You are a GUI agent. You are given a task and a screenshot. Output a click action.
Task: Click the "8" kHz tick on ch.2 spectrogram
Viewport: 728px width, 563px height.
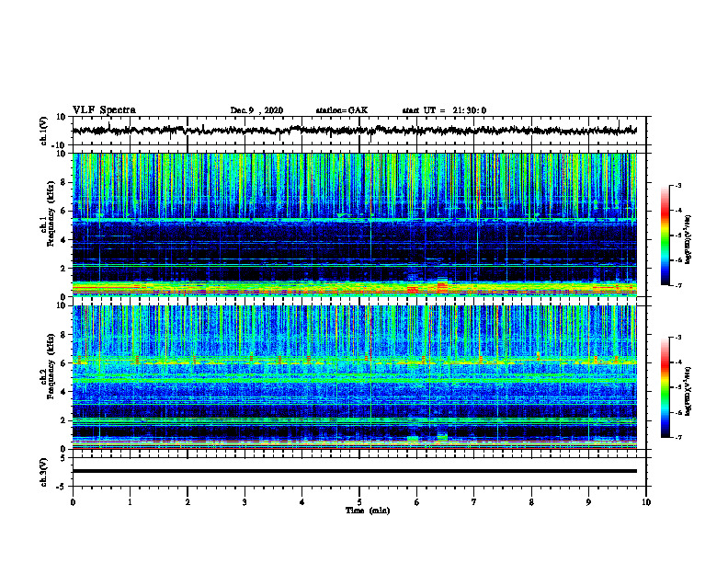(63, 335)
